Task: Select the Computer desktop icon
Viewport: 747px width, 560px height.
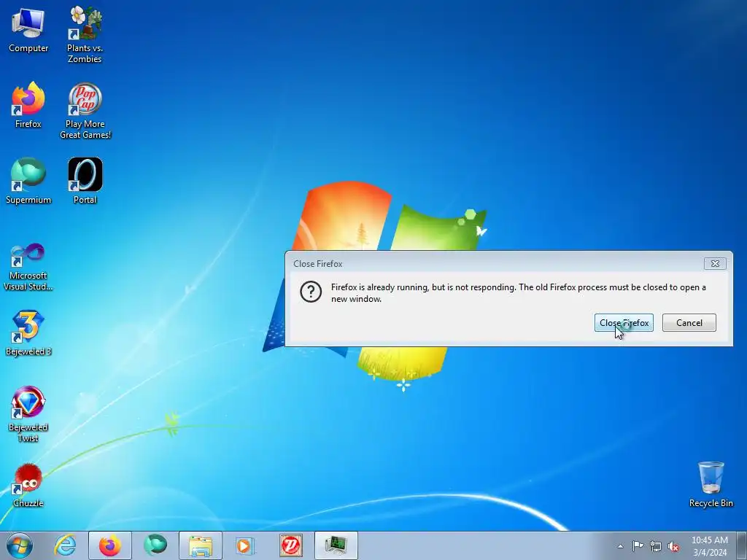Action: pos(28,31)
